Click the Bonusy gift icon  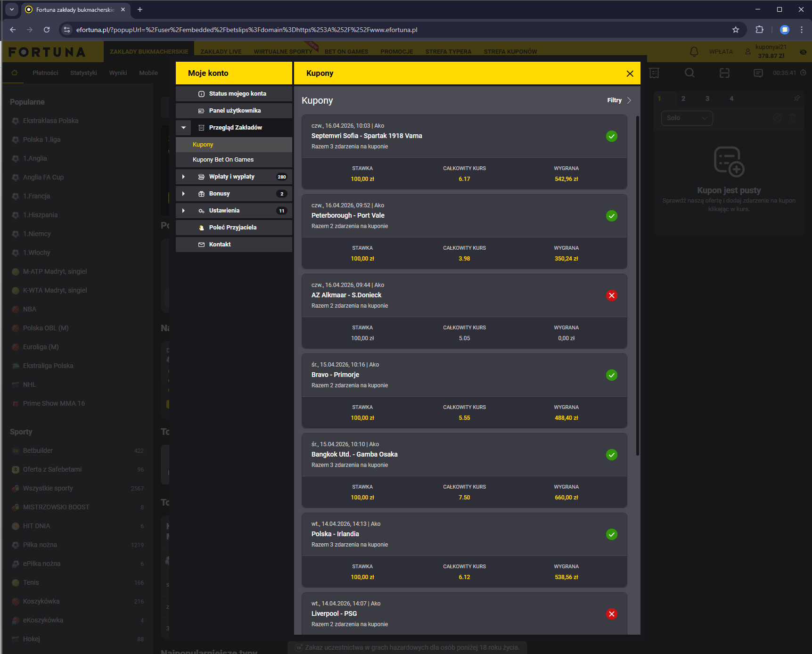201,194
